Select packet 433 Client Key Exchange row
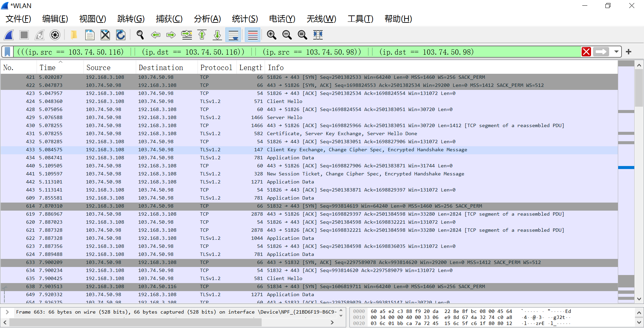644x328 pixels. [309, 150]
